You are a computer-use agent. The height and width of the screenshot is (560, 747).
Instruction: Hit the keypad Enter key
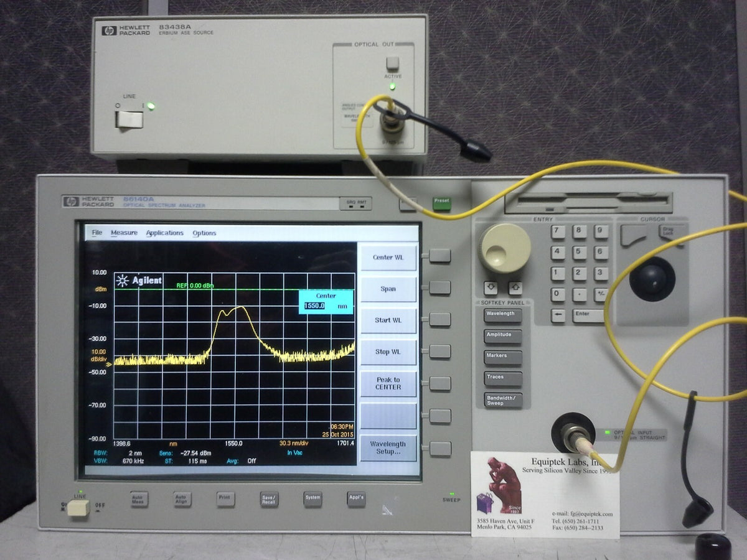pos(588,315)
